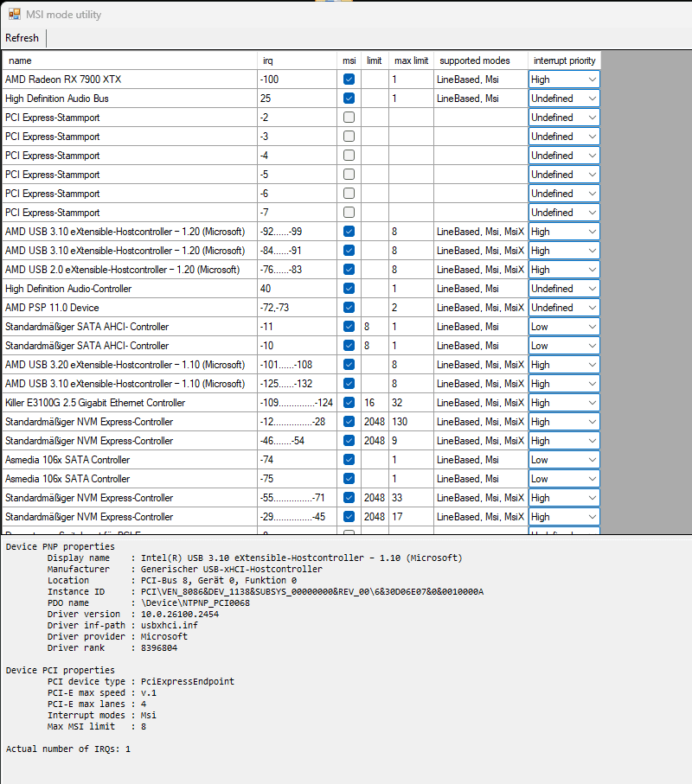Click the irq column header
Viewport: 692px width, 784px height.
coord(298,61)
